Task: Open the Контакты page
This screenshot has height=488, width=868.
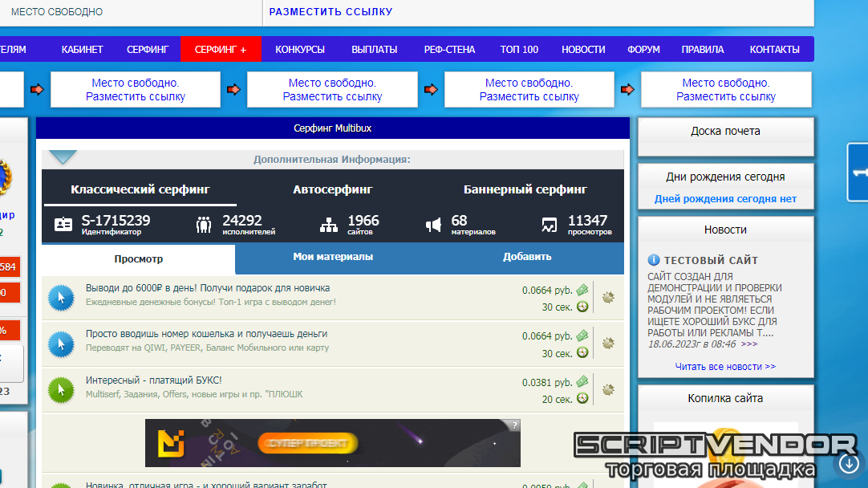Action: tap(774, 49)
